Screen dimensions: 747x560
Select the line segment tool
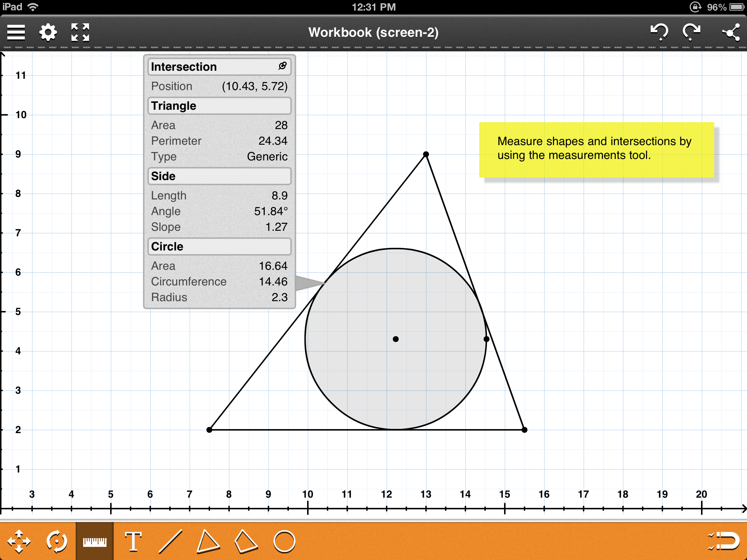coord(170,541)
